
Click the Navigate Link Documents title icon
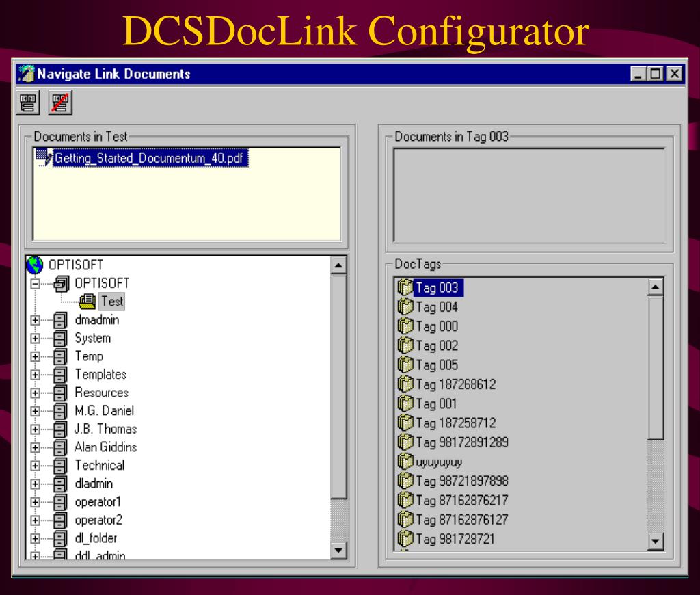26,74
